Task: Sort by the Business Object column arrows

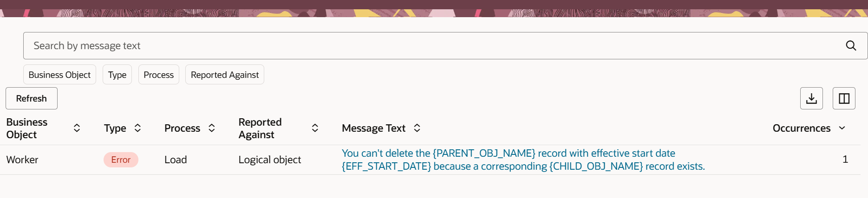Action: 77,128
